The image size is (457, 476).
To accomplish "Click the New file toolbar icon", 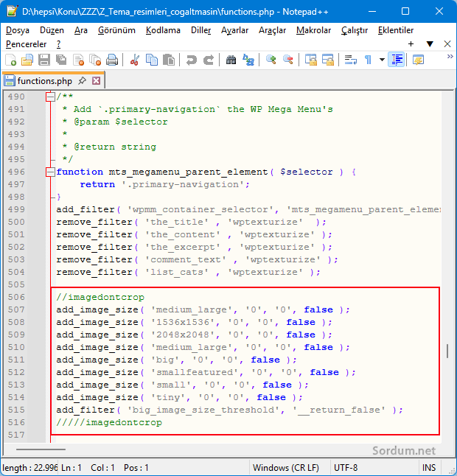I will point(10,60).
